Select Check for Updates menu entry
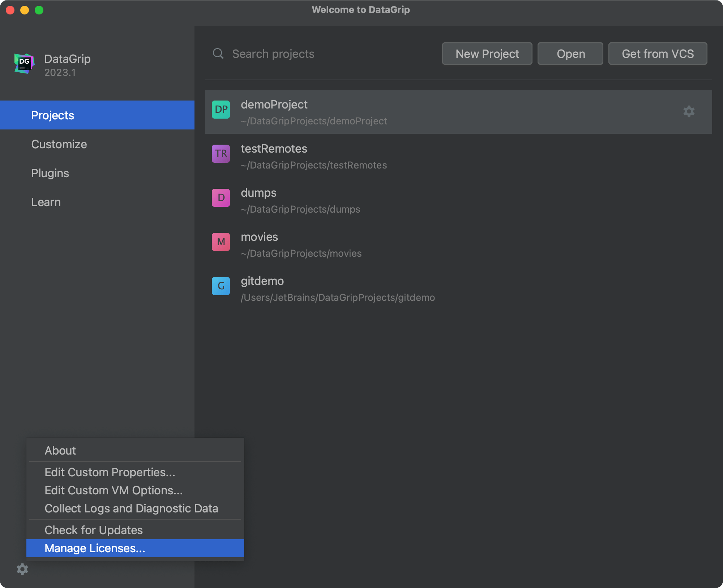The width and height of the screenshot is (723, 588). [x=93, y=530]
